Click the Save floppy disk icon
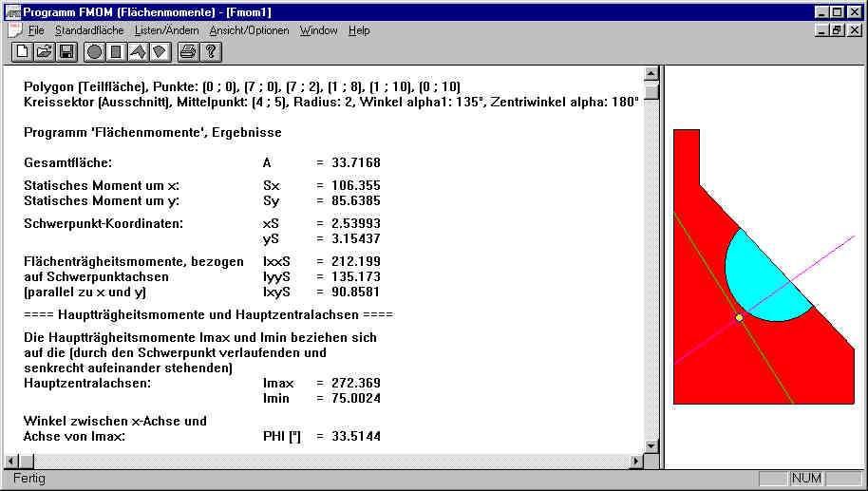This screenshot has width=868, height=491. (66, 51)
